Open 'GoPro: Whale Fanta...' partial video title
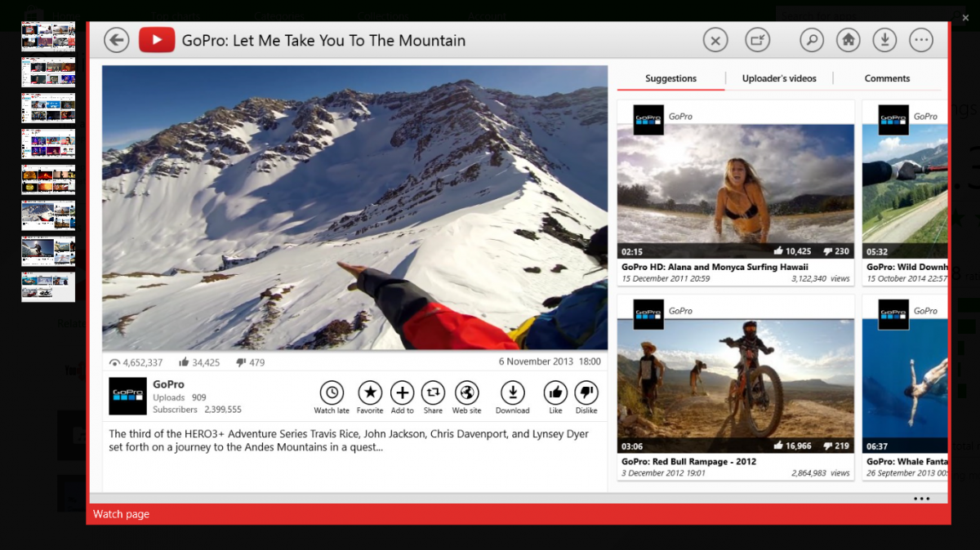Screen dimensions: 980x550 906,461
